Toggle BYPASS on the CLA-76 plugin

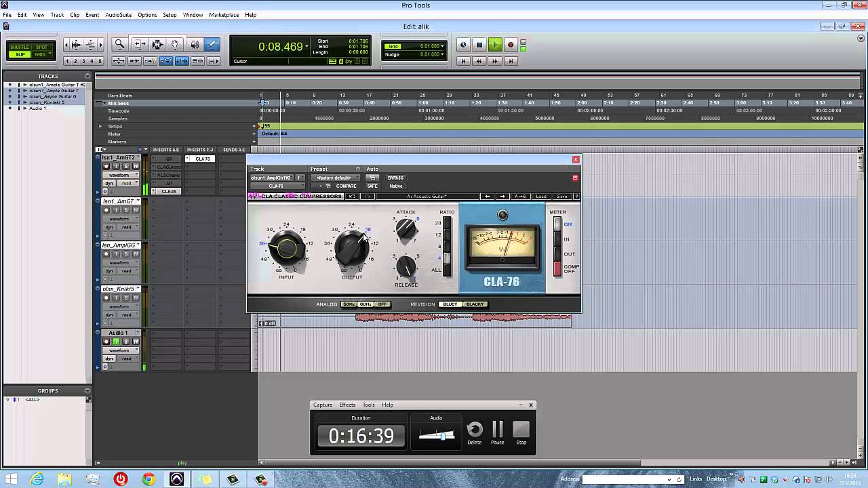pyautogui.click(x=395, y=178)
